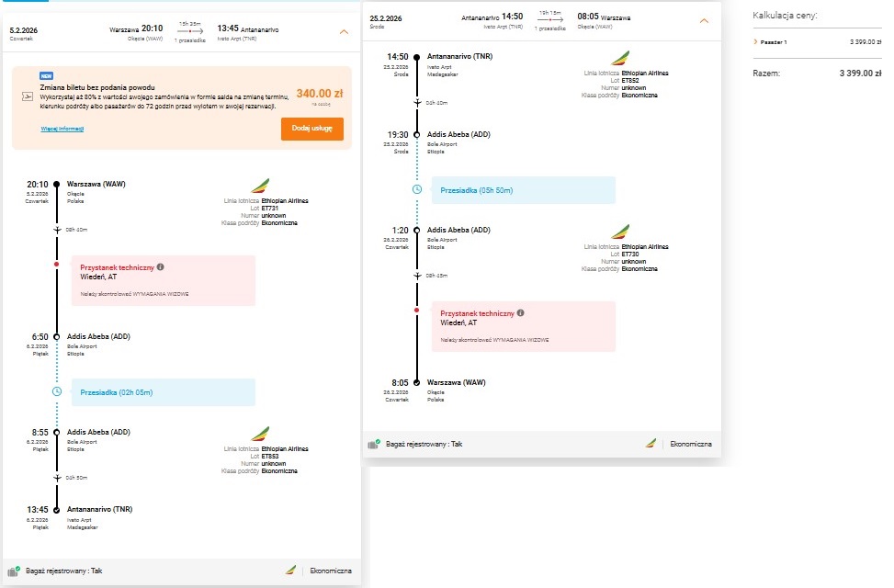Select the Razem total 3 399.00 value
Screen dimensions: 894x588
[860, 73]
